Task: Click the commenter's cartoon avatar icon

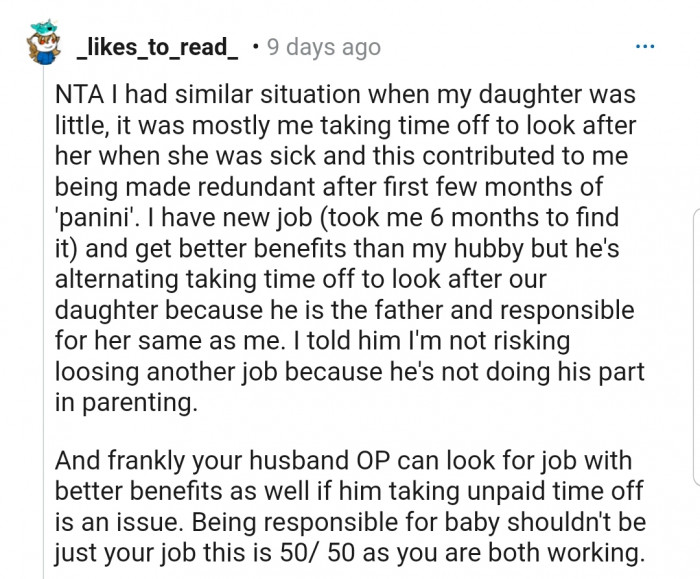Action: 38,47
